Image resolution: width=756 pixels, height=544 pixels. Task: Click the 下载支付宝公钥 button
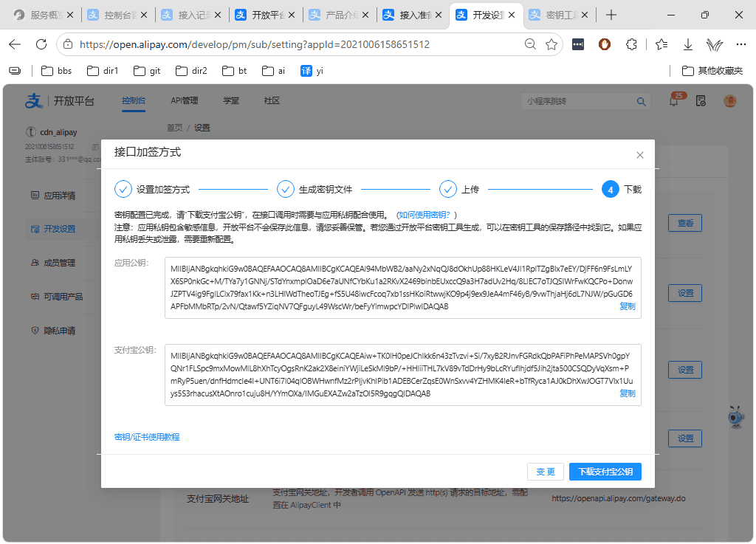pos(605,472)
